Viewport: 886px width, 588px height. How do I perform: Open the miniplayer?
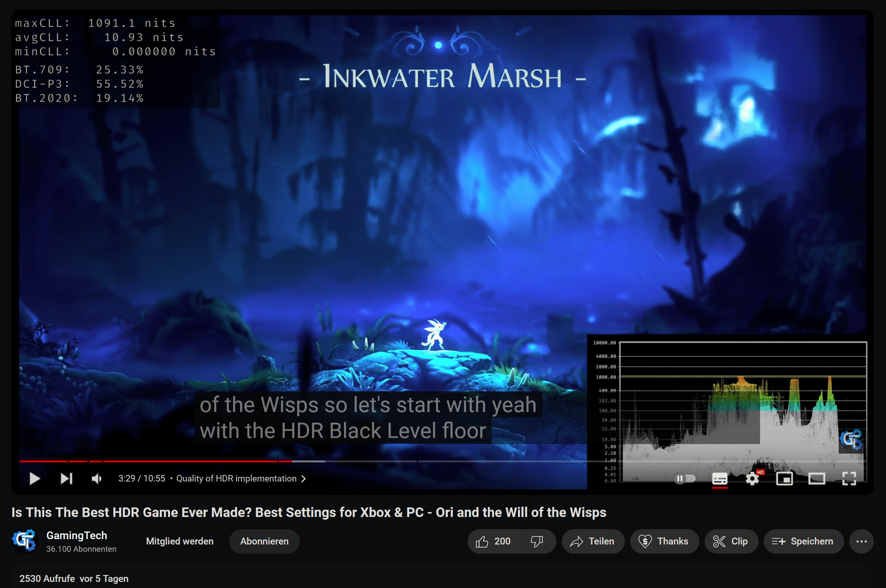click(x=784, y=478)
